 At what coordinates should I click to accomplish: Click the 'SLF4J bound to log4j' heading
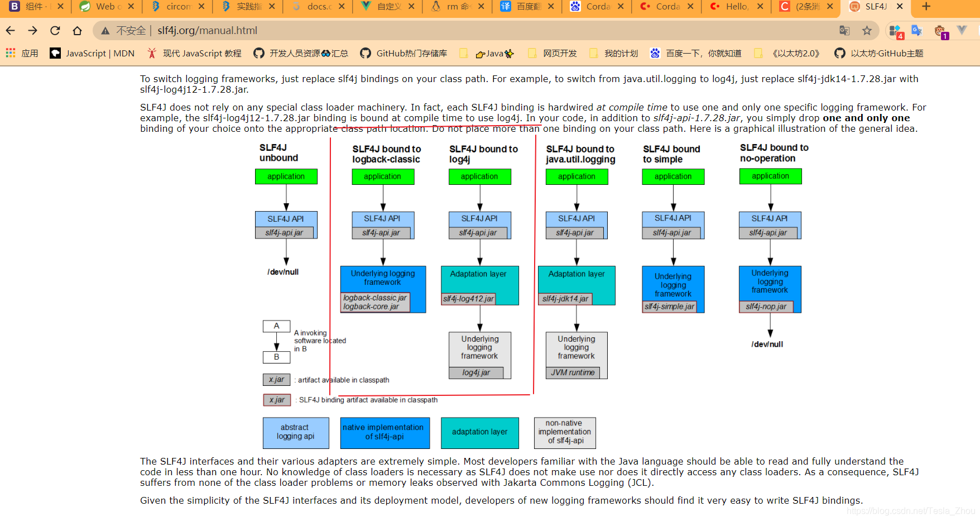[483, 154]
